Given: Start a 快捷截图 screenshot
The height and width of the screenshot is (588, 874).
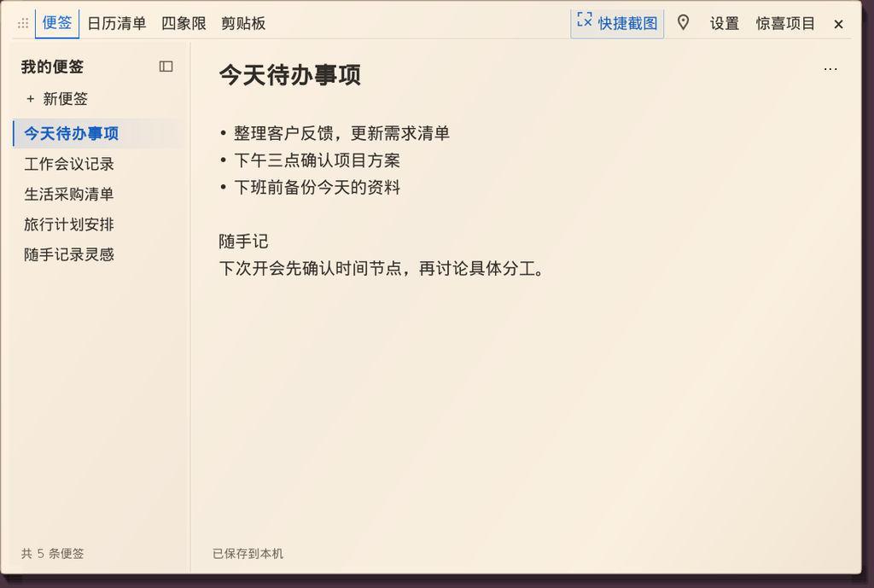Looking at the screenshot, I should click(617, 23).
